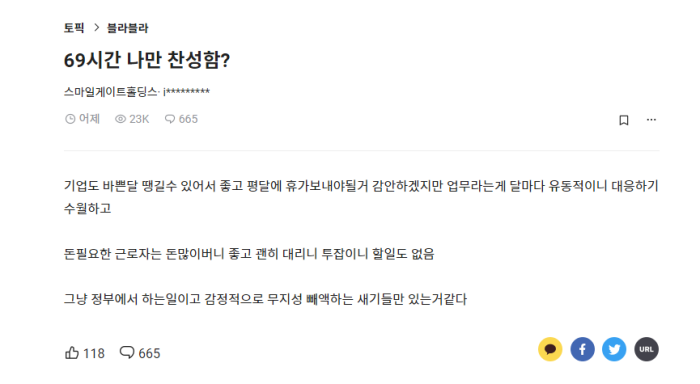Click the eye views icon 23K

tap(120, 119)
